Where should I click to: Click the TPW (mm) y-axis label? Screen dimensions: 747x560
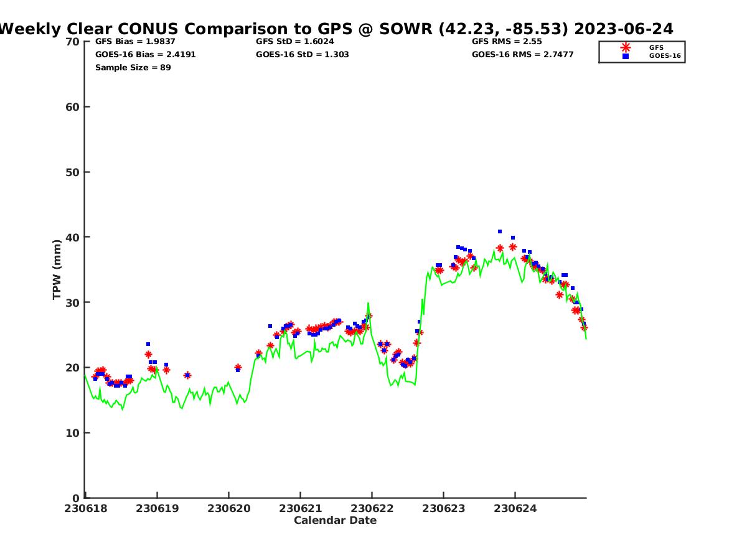tap(57, 269)
